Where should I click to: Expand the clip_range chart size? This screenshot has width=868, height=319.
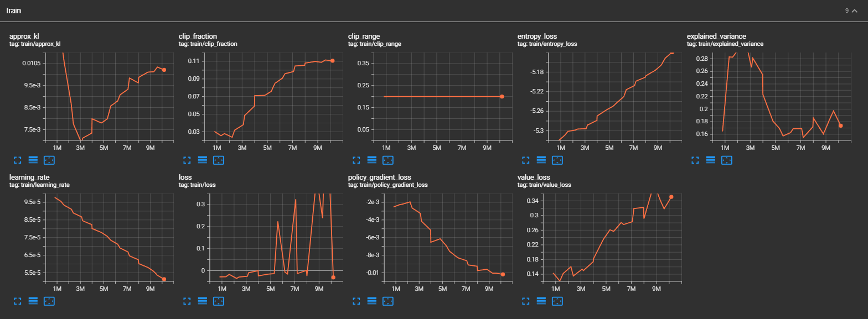[356, 160]
